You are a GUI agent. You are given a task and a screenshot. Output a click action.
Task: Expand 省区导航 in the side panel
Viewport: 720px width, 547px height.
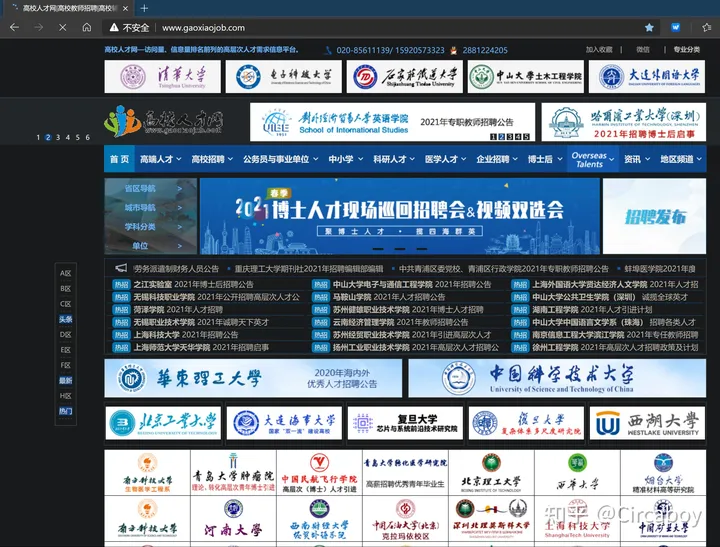point(151,188)
